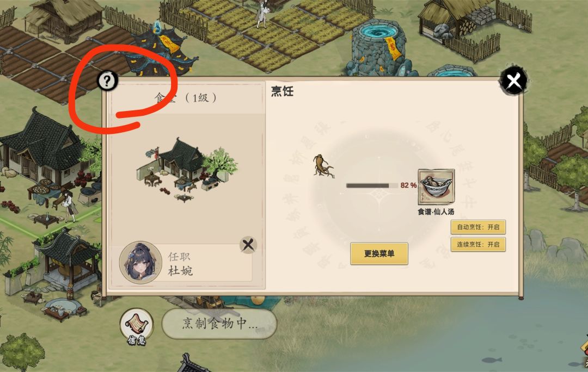Tap the 烹制食物中 status banner

(219, 324)
